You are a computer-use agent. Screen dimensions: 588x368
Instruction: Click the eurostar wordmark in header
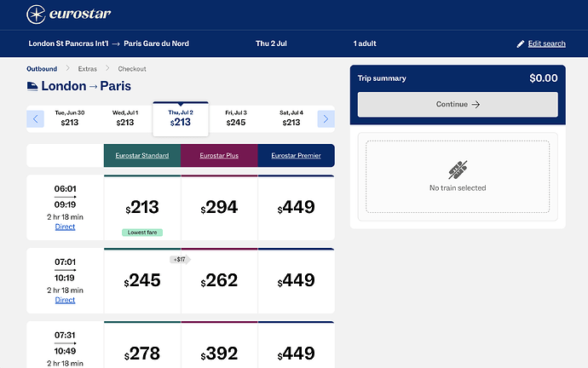[x=80, y=14]
